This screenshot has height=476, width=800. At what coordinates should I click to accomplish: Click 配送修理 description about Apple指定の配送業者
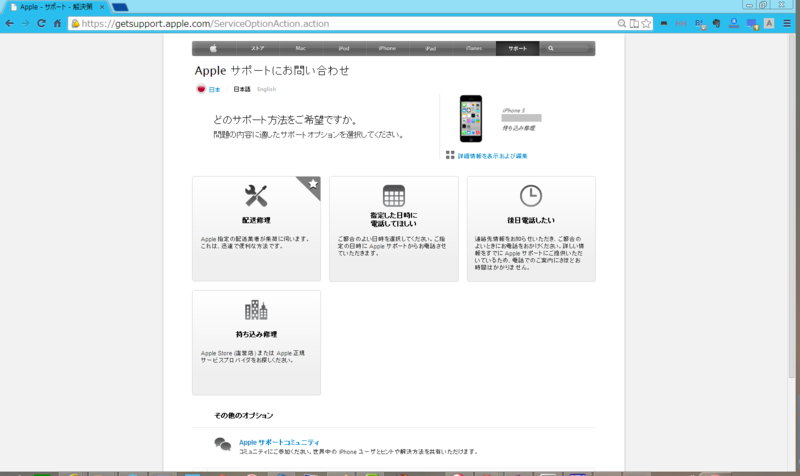[255, 242]
